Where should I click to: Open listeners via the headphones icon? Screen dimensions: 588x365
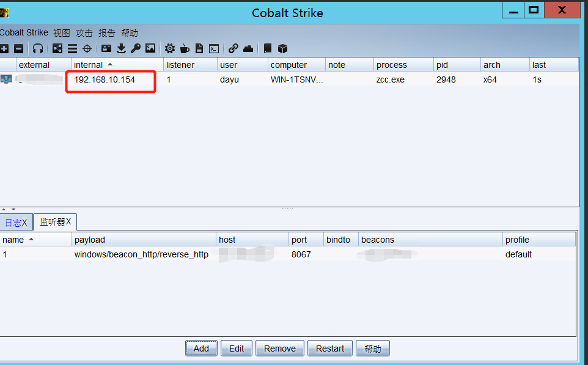click(38, 48)
